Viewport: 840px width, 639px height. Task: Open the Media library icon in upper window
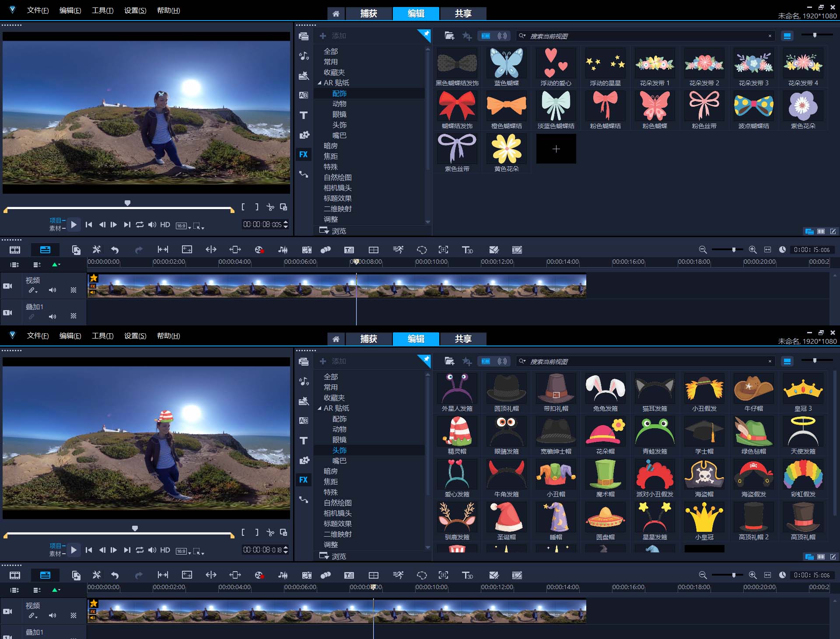coord(304,36)
